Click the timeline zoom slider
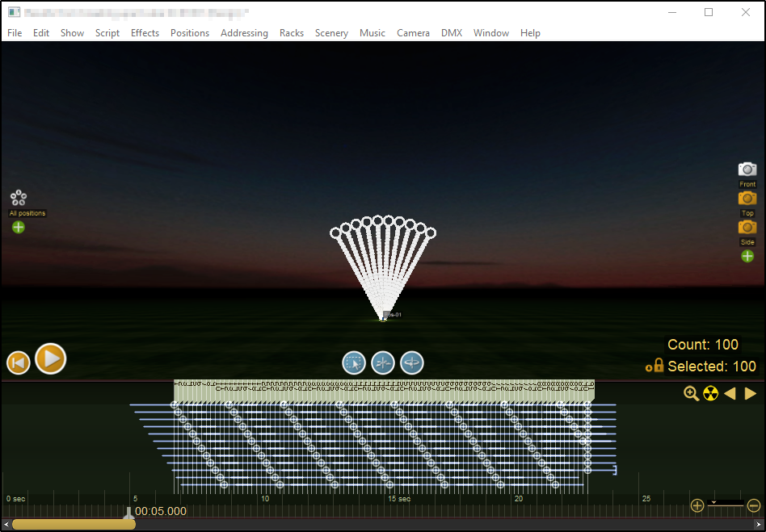Screen dimensions: 766x532 (726, 505)
